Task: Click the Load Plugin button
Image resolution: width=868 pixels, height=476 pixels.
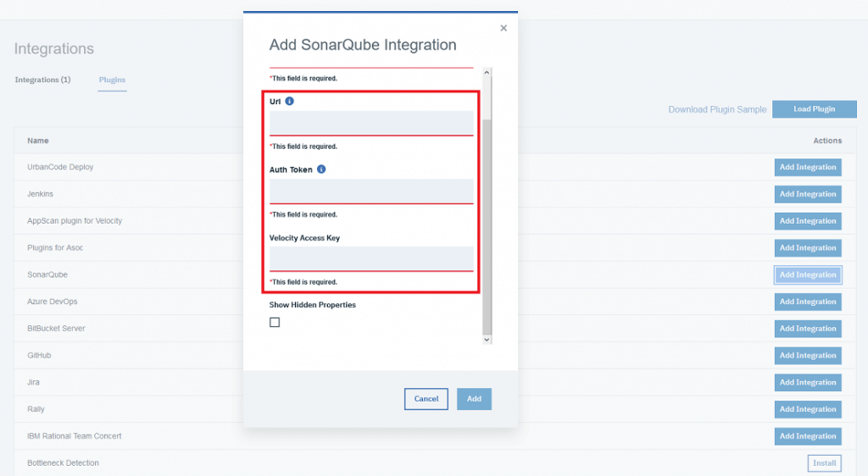Action: pos(815,109)
